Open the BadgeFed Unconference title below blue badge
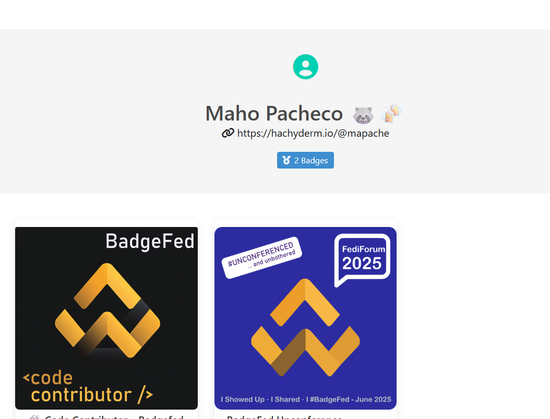Viewport: 550px width, 419px height. click(284, 417)
